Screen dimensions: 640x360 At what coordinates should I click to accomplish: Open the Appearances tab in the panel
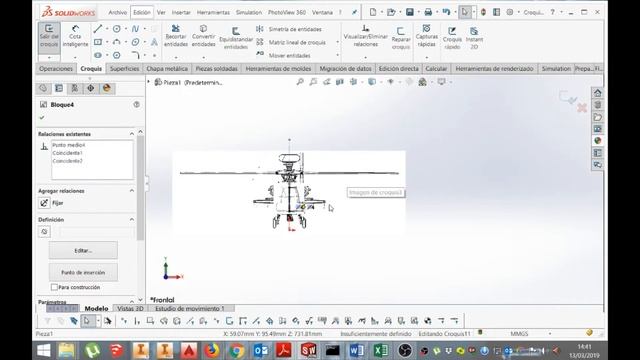coord(107,88)
